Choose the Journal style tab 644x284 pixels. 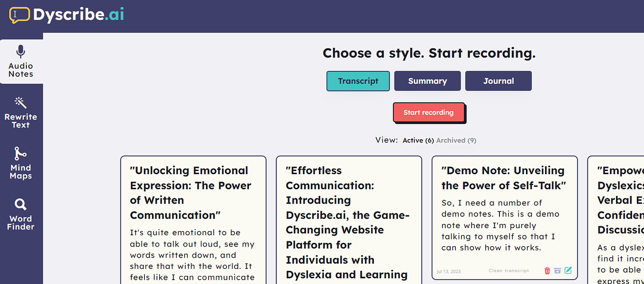point(498,81)
